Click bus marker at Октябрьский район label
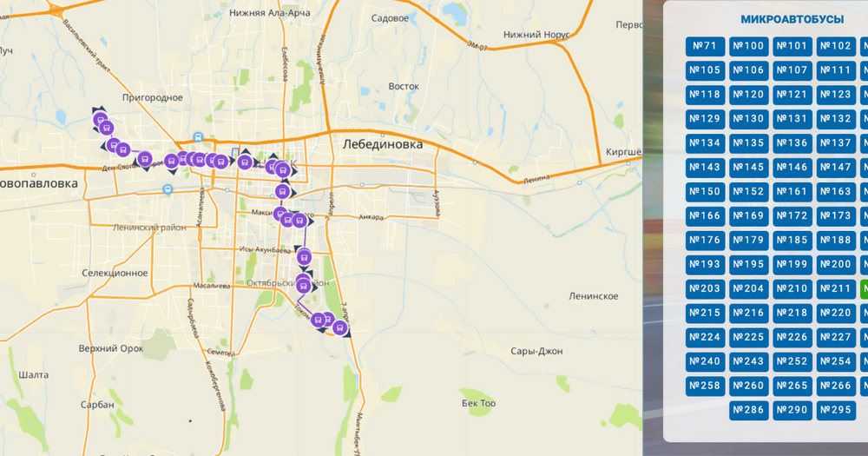The image size is (868, 456). 303,284
